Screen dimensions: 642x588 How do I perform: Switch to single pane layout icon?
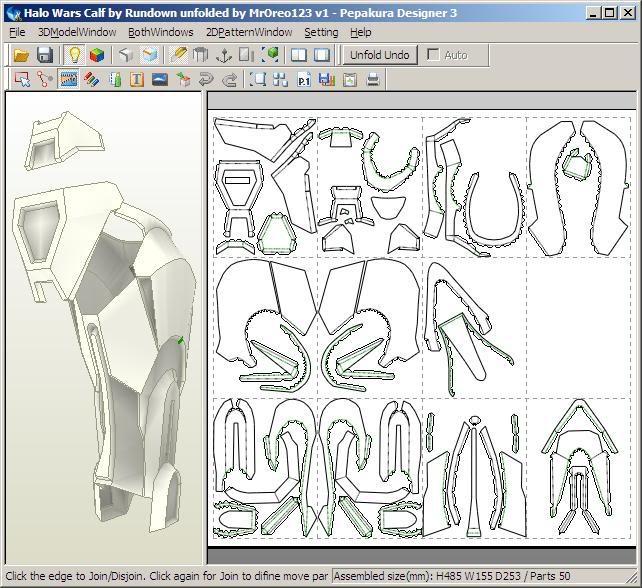coord(322,55)
